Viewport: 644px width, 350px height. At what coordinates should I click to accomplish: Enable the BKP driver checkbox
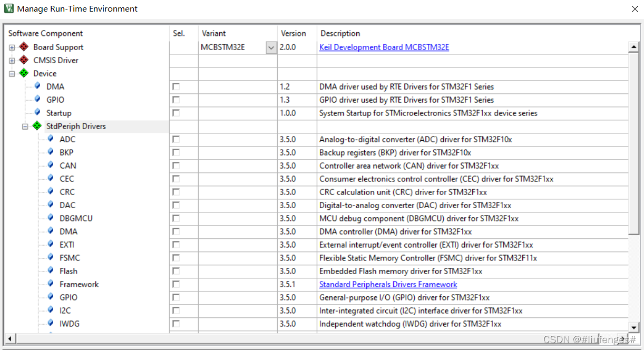pyautogui.click(x=176, y=152)
